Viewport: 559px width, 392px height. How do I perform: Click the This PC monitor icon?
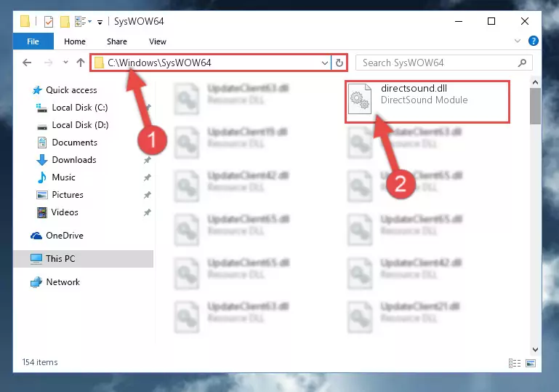(x=36, y=259)
